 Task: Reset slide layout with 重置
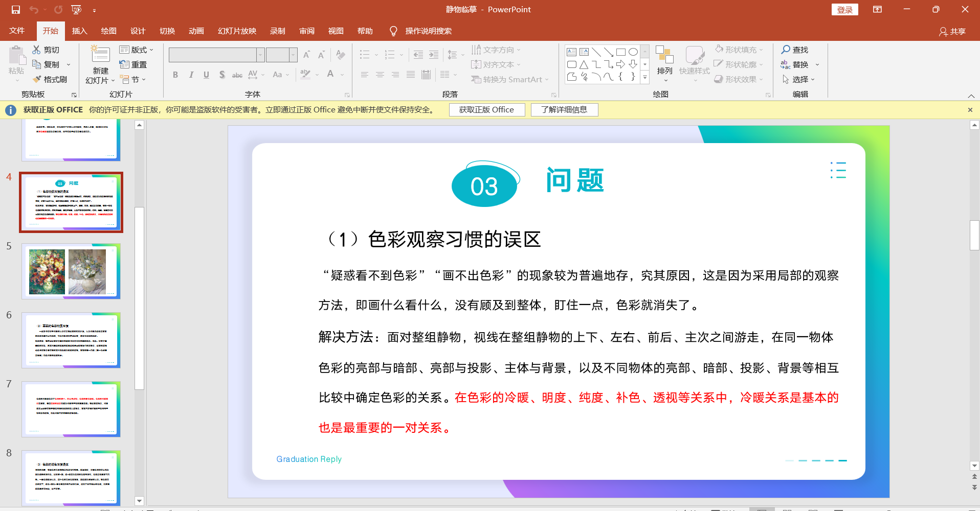pos(133,64)
